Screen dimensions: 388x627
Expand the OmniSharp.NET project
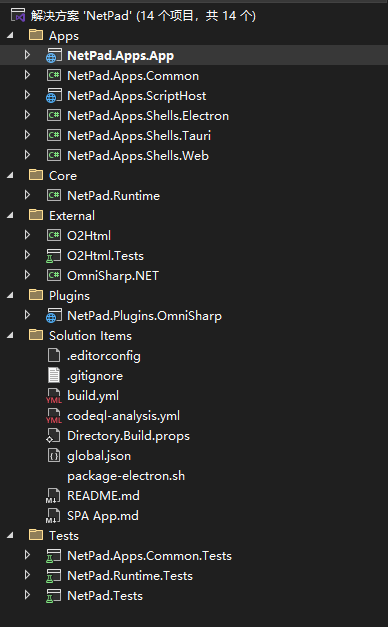click(27, 275)
